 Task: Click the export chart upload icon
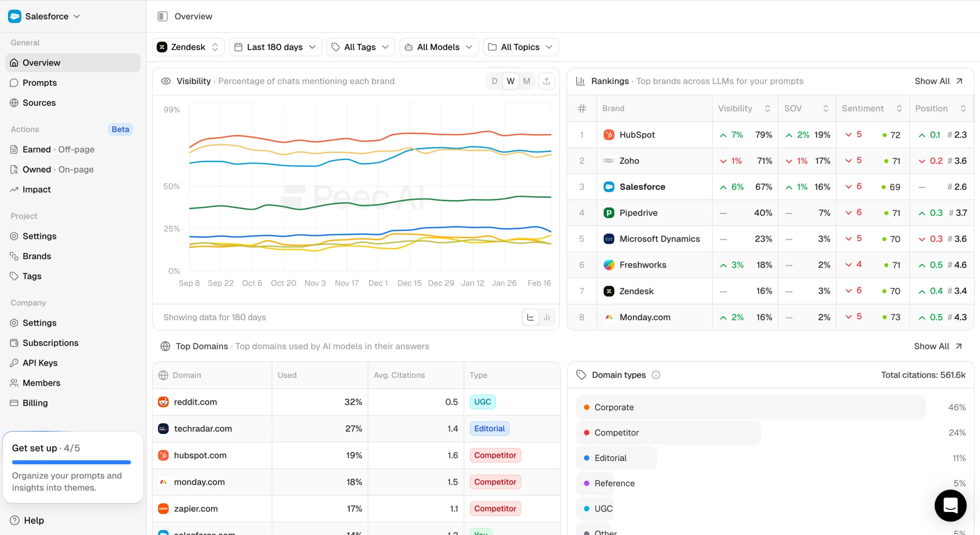pyautogui.click(x=546, y=81)
